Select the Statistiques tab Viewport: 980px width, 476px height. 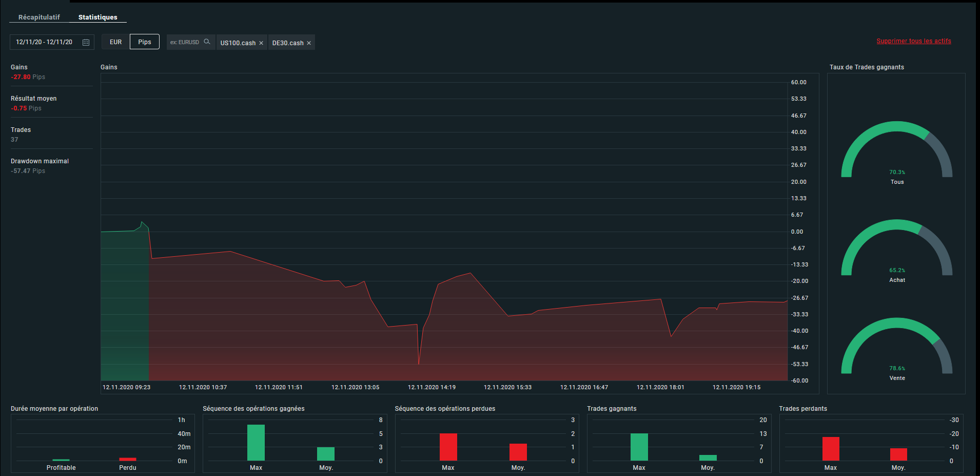[x=97, y=17]
